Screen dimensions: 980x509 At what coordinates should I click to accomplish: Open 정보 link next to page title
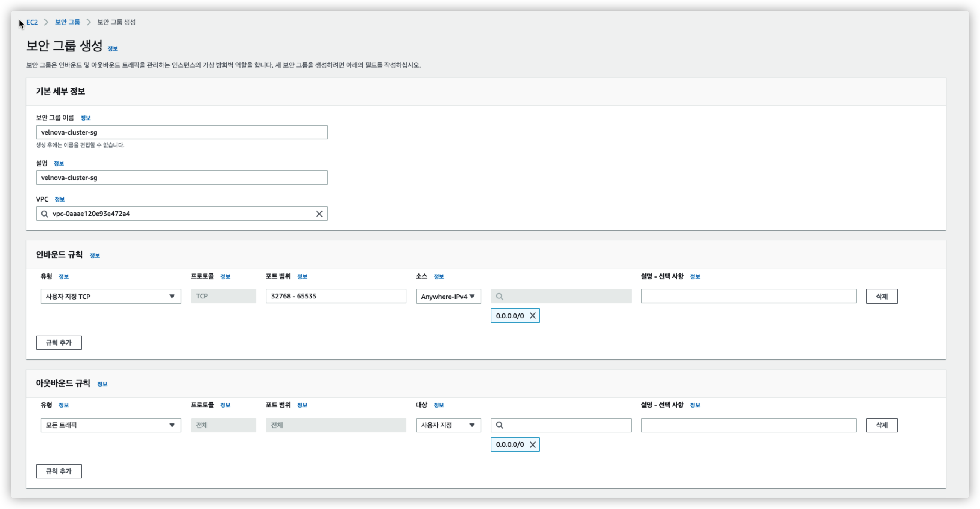[113, 49]
